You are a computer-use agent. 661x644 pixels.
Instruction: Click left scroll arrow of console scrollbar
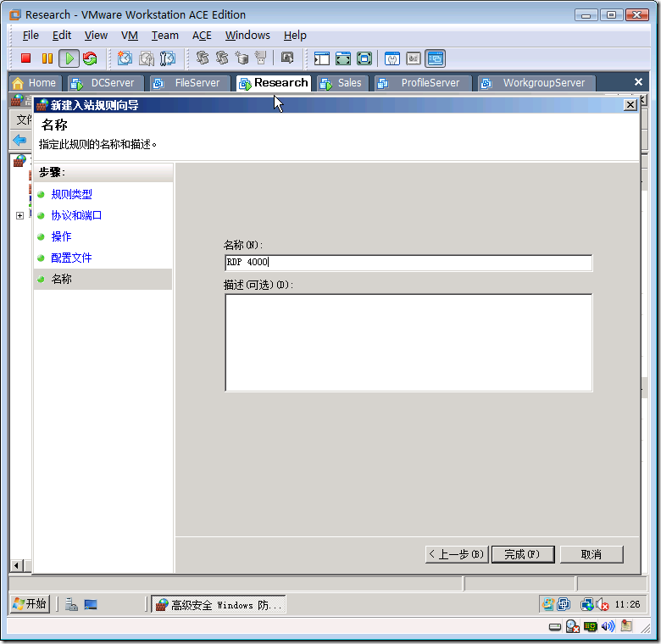(x=16, y=565)
